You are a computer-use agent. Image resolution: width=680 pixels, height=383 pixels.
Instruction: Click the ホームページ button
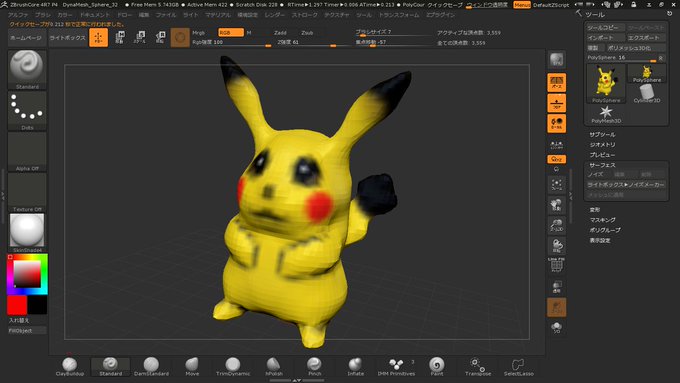(26, 38)
